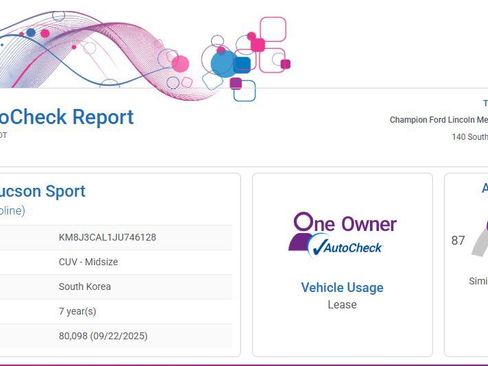Select the South Korea value

point(85,287)
